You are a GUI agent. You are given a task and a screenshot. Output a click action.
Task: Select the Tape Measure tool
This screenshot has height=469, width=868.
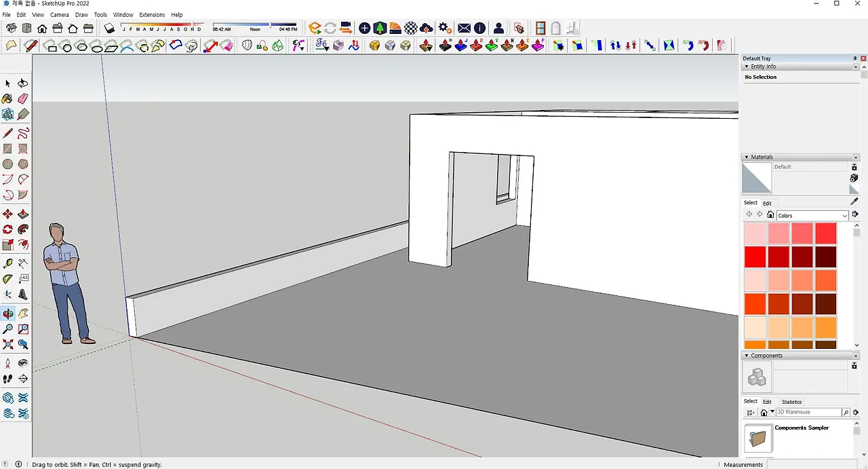pos(7,263)
